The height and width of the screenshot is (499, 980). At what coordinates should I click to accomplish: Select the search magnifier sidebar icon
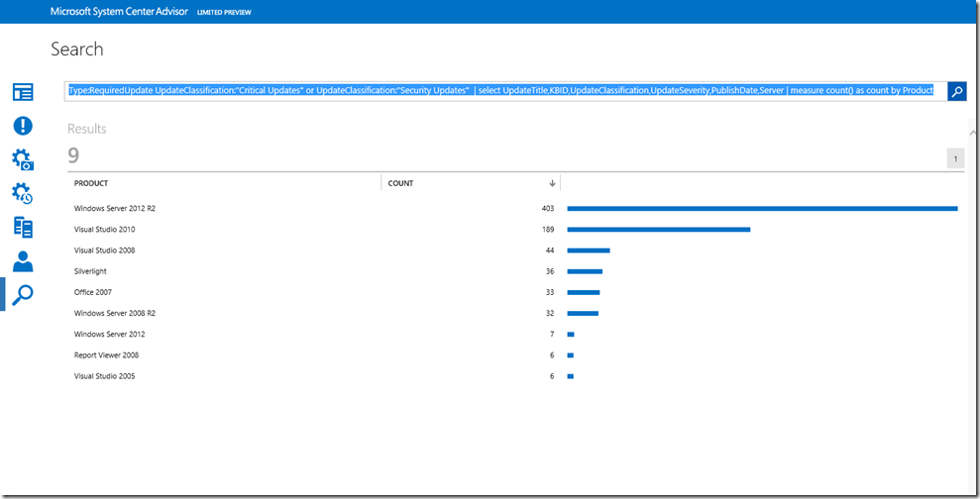[22, 294]
